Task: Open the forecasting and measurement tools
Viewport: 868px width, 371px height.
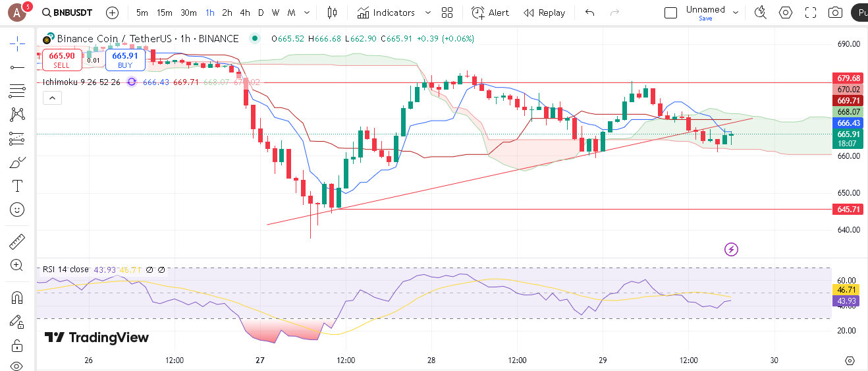Action: 17,138
